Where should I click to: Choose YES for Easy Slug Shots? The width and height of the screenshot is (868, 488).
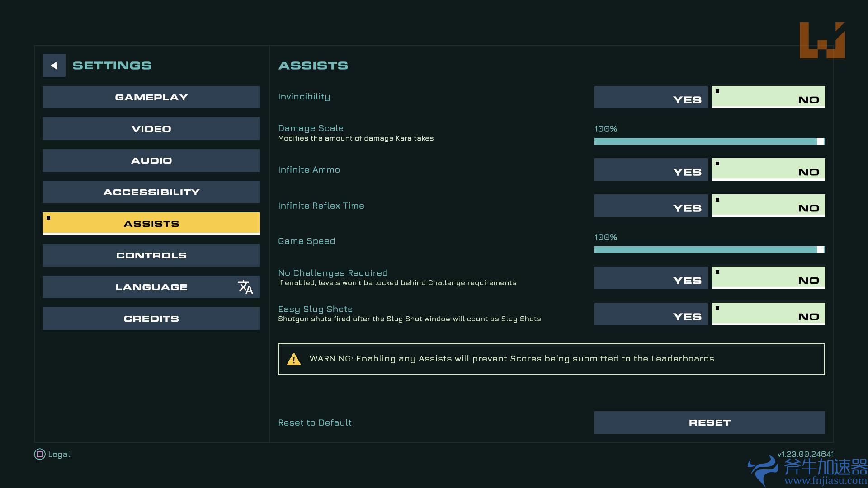pos(651,314)
